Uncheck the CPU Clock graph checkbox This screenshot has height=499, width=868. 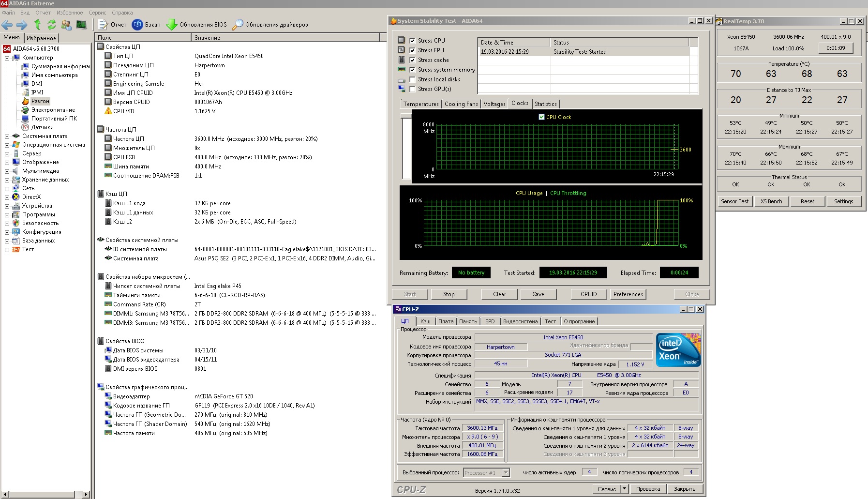(541, 117)
